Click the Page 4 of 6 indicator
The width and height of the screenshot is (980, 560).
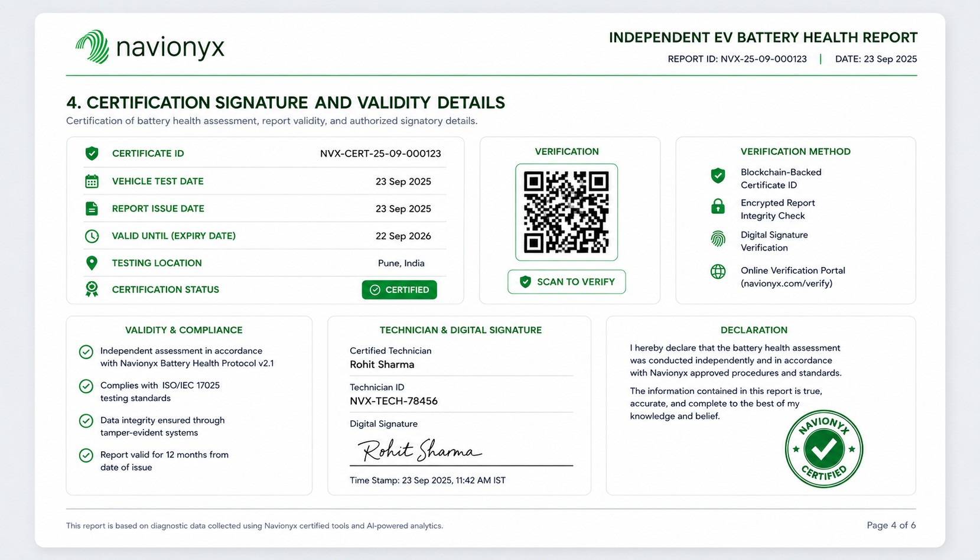coord(891,525)
